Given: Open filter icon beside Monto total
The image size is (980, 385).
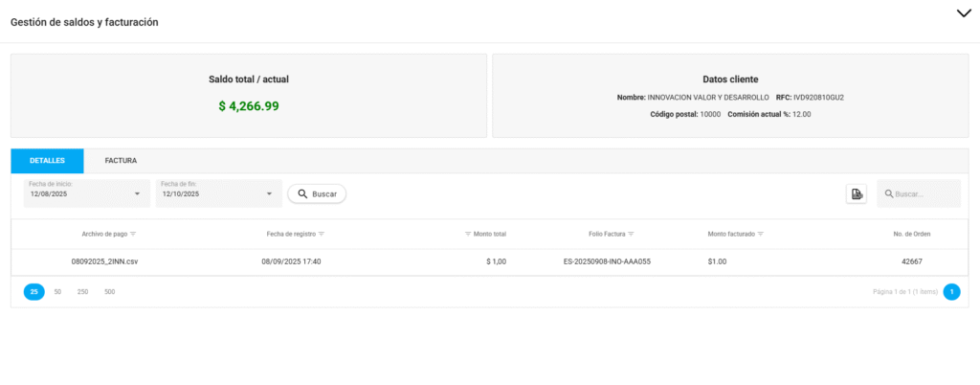Looking at the screenshot, I should [468, 234].
